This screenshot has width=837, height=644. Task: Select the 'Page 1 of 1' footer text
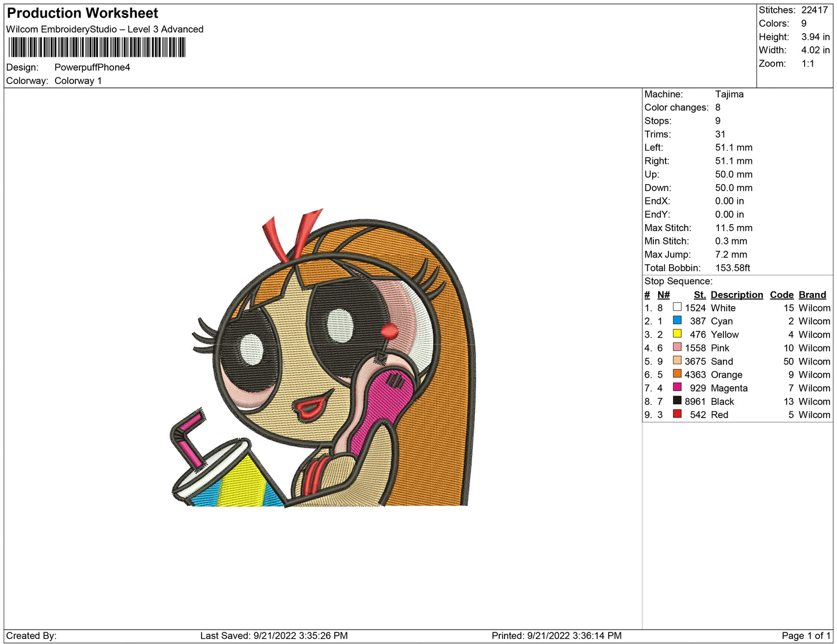[x=806, y=635]
